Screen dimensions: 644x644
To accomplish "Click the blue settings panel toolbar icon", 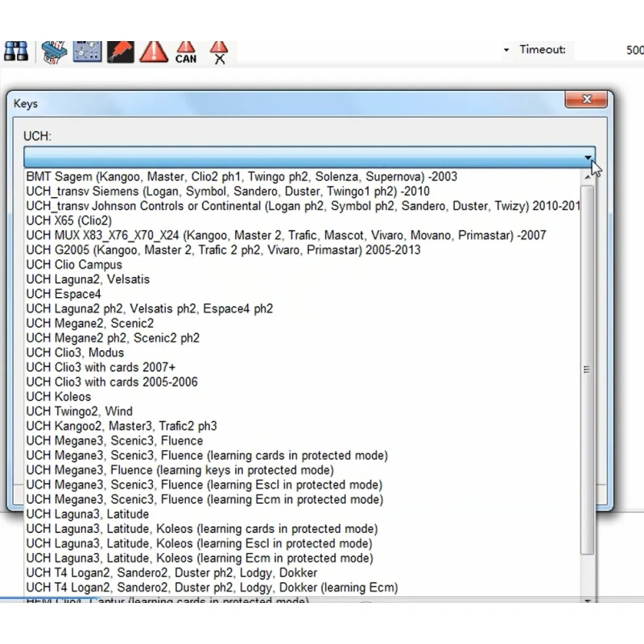I will (87, 52).
